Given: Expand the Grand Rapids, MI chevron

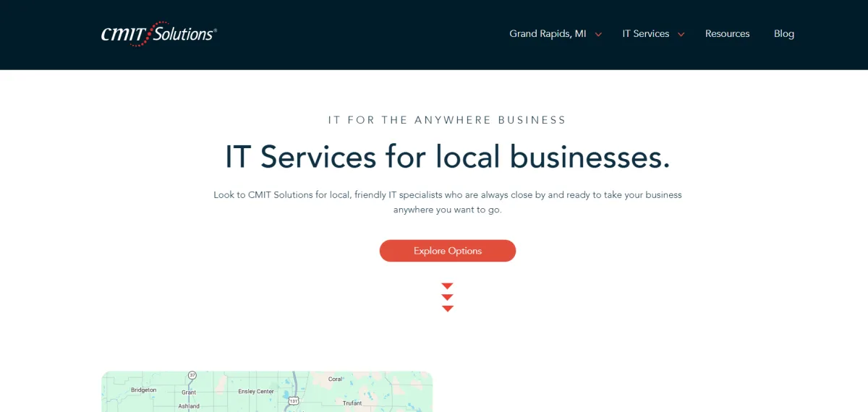Looking at the screenshot, I should (x=598, y=35).
